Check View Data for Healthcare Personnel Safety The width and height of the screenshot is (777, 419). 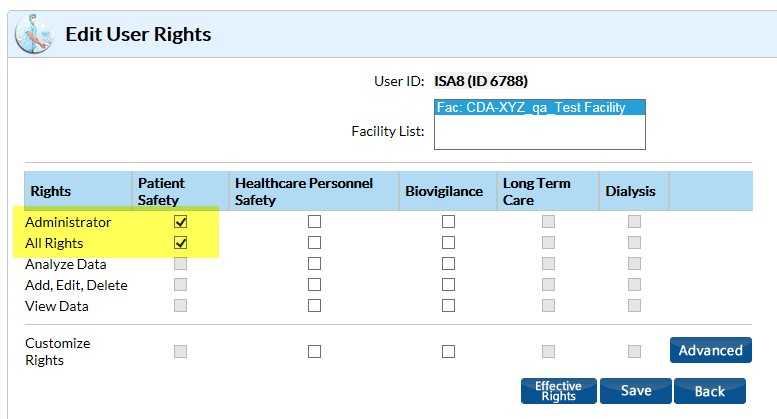(315, 306)
